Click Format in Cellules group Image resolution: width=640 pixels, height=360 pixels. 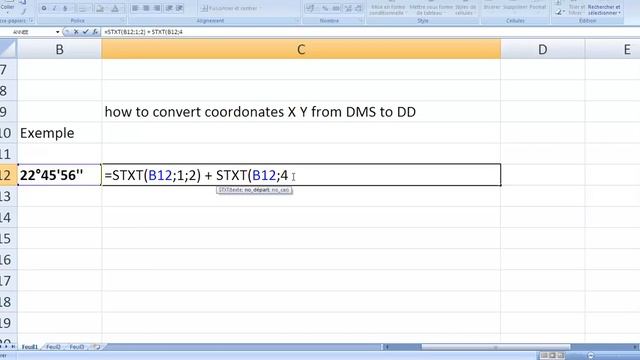(538, 6)
